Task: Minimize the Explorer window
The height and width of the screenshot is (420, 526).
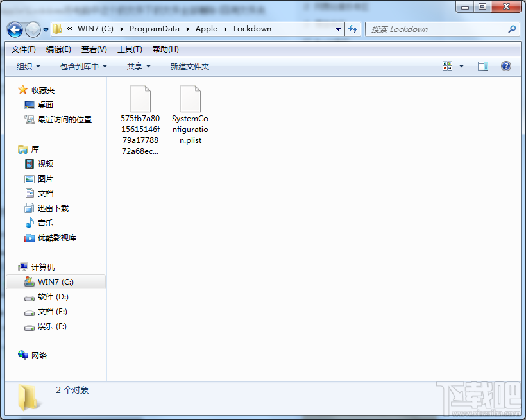Action: [465, 6]
